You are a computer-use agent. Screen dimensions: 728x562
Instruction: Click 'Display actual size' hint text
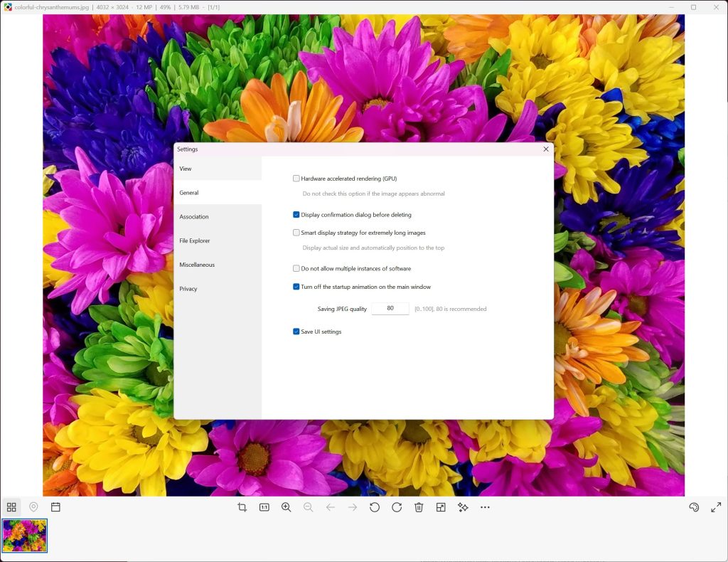374,248
